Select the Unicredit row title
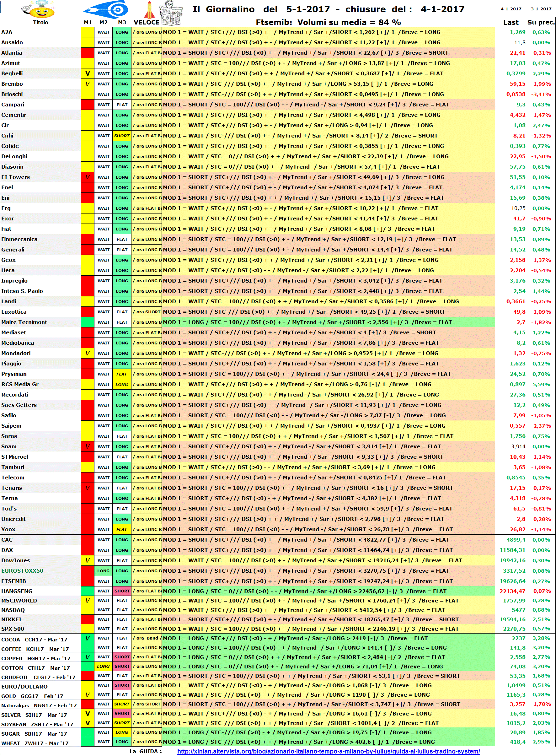Image resolution: width=556 pixels, height=756 pixels. tap(13, 519)
